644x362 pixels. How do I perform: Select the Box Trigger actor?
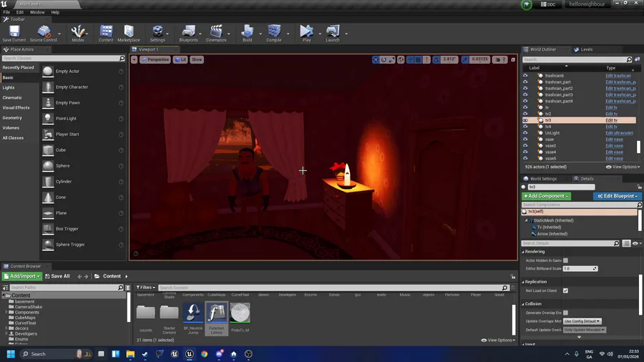[83, 229]
